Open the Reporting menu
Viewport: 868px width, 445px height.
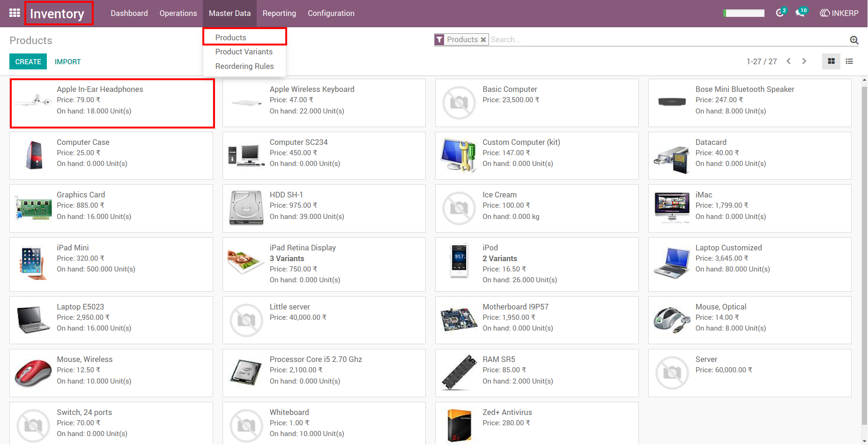point(279,13)
